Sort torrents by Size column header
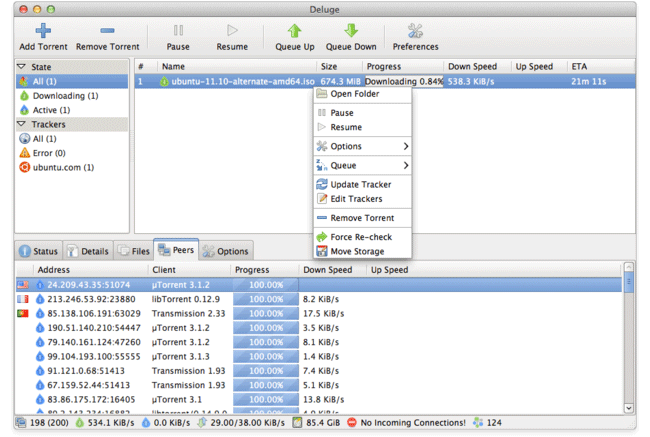Image resolution: width=650 pixels, height=437 pixels. pyautogui.click(x=339, y=66)
